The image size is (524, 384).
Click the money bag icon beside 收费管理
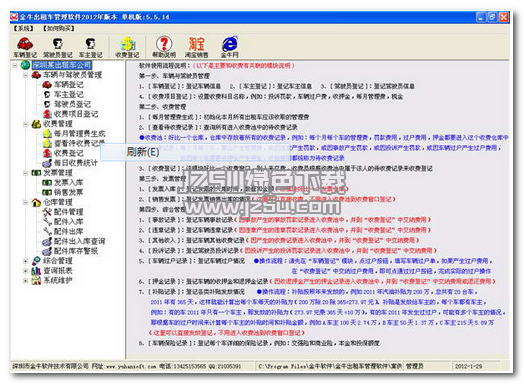36,124
